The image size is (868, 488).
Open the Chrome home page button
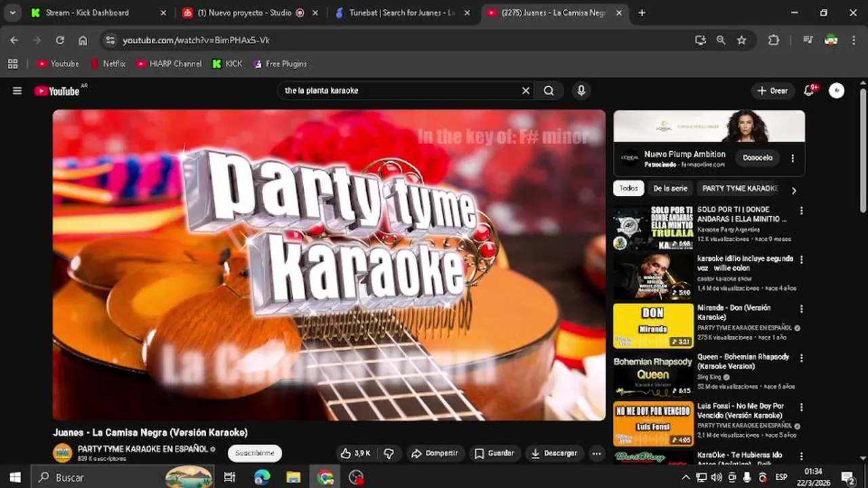point(83,41)
